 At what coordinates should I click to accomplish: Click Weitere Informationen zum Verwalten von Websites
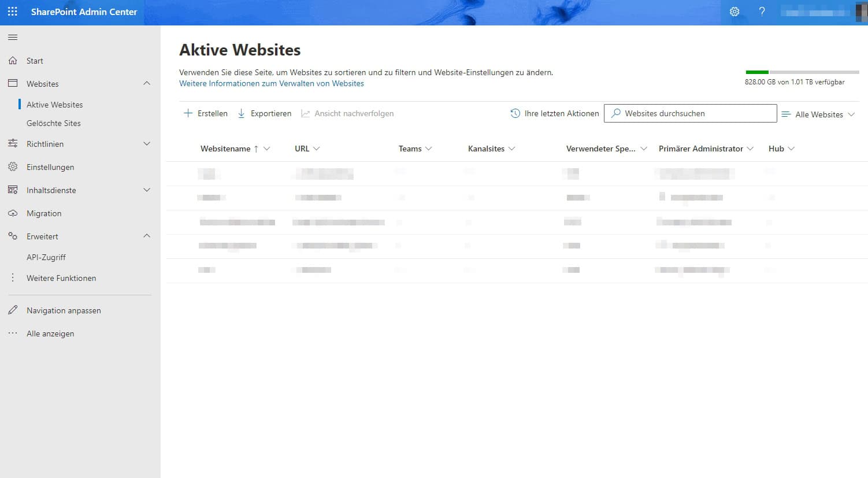pyautogui.click(x=271, y=83)
